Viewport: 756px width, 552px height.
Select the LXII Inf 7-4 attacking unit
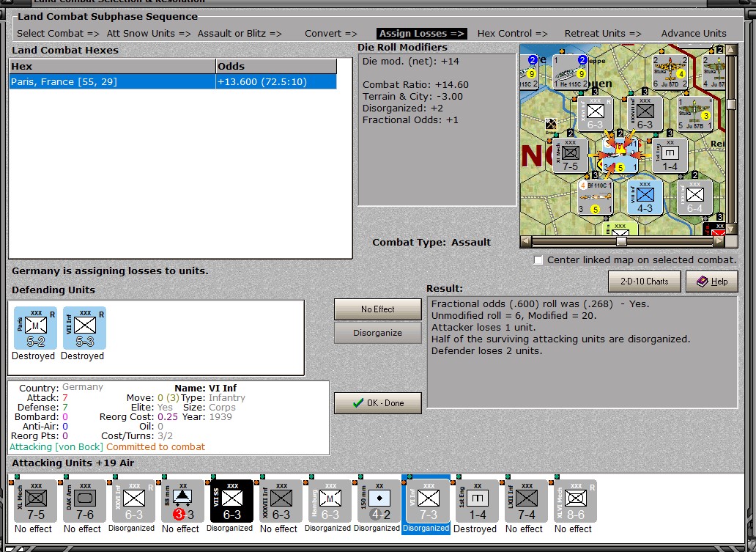[527, 501]
